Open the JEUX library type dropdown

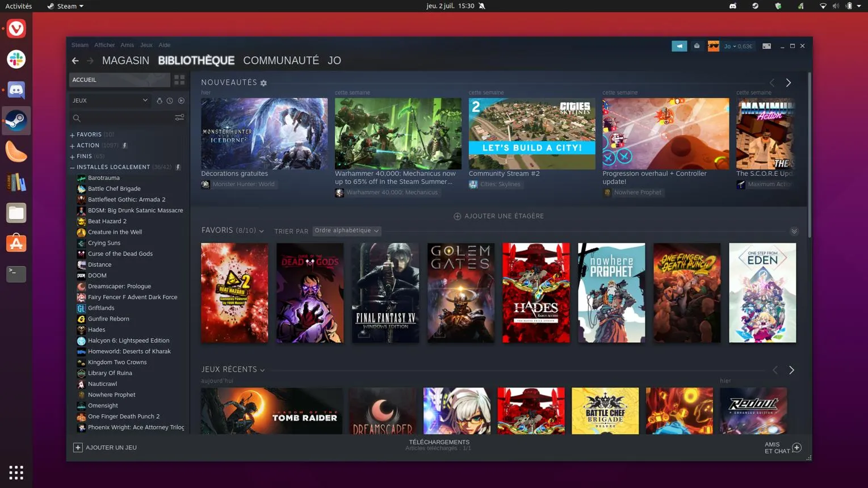tap(110, 100)
